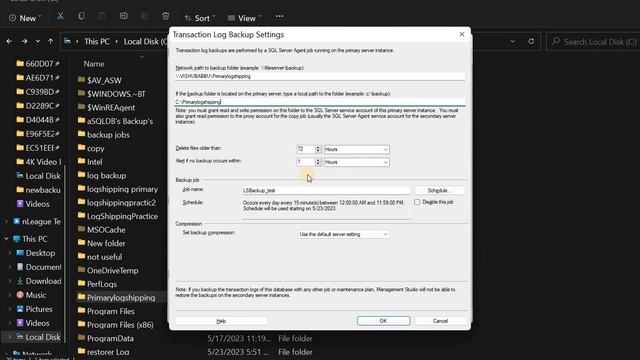Open recent locations chevron in Explorer
The image size is (640, 360).
click(x=38, y=41)
